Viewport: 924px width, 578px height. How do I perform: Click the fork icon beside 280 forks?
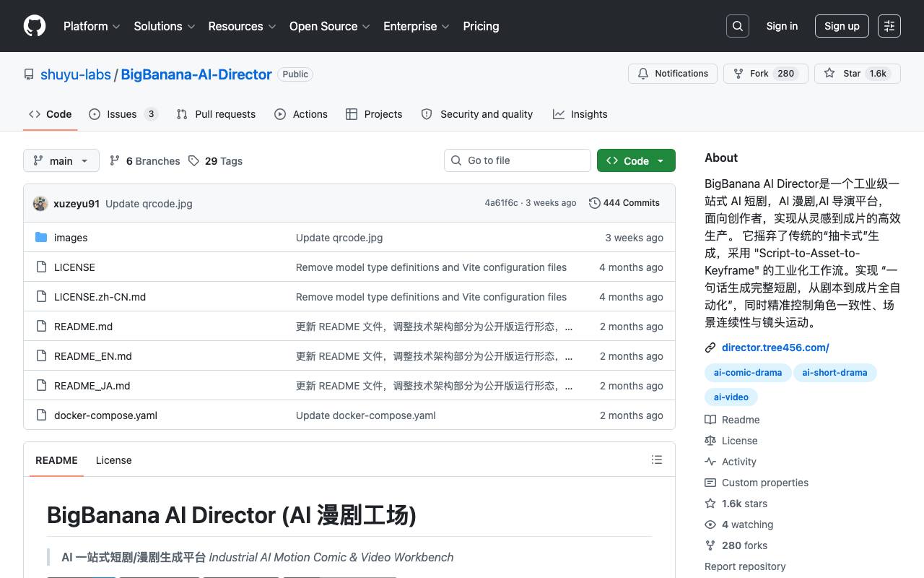pyautogui.click(x=710, y=545)
